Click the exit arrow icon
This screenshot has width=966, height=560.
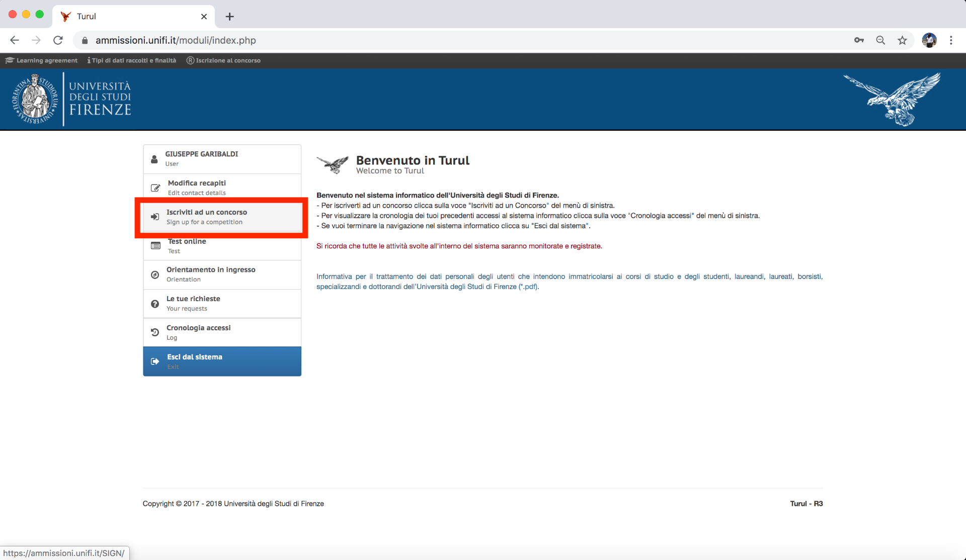point(155,361)
